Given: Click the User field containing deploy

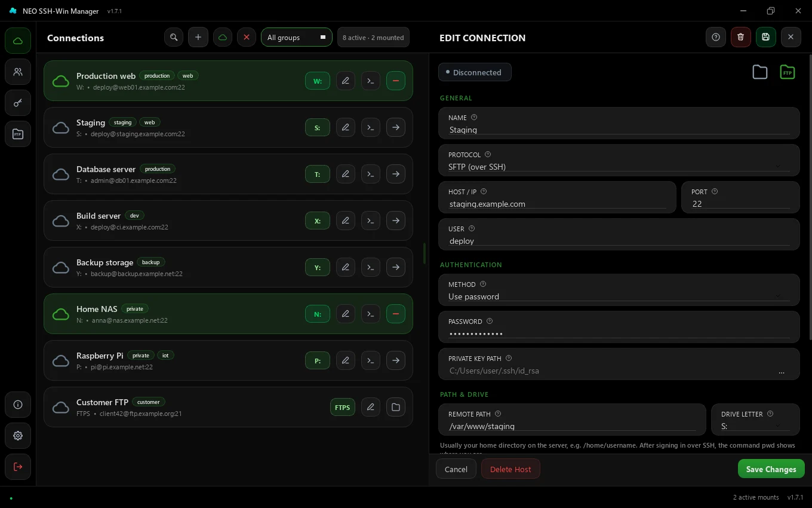Looking at the screenshot, I should tap(619, 234).
